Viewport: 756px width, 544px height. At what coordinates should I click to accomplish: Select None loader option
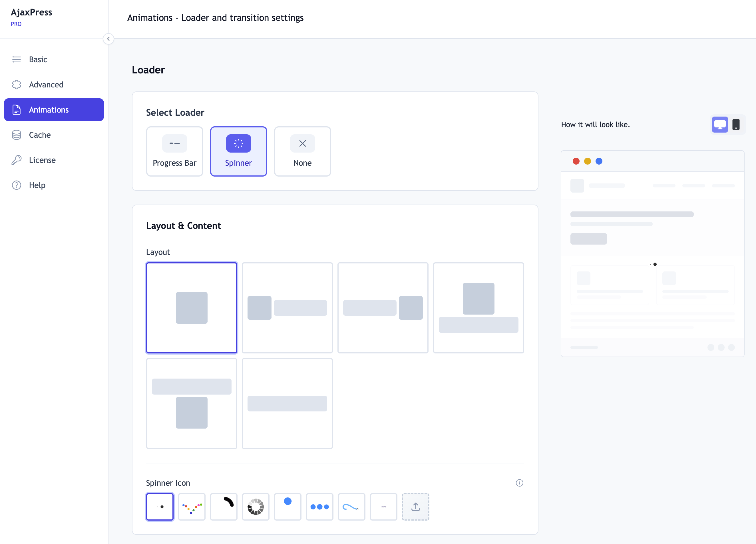(x=302, y=151)
